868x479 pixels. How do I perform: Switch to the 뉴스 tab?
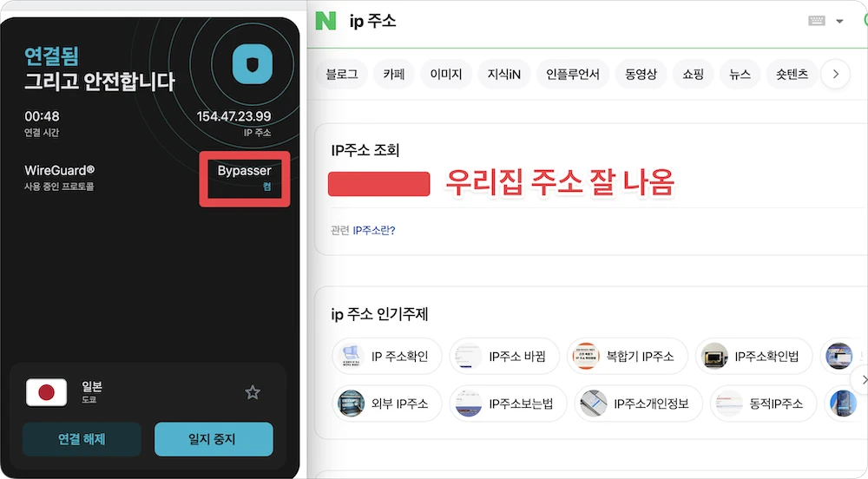click(740, 74)
